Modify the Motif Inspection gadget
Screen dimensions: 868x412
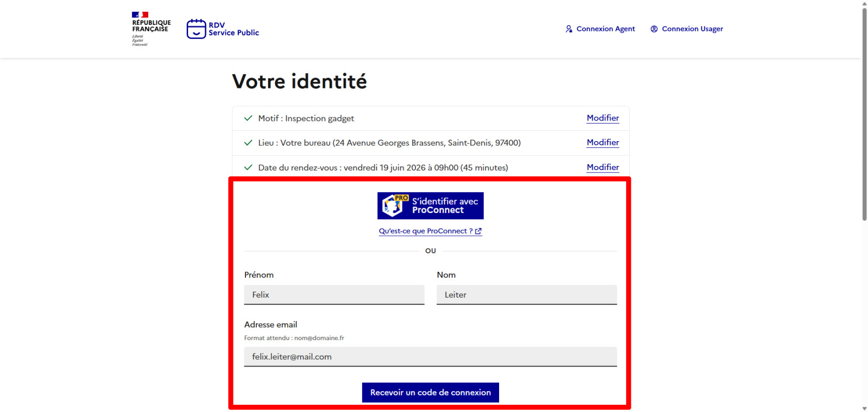(x=602, y=118)
